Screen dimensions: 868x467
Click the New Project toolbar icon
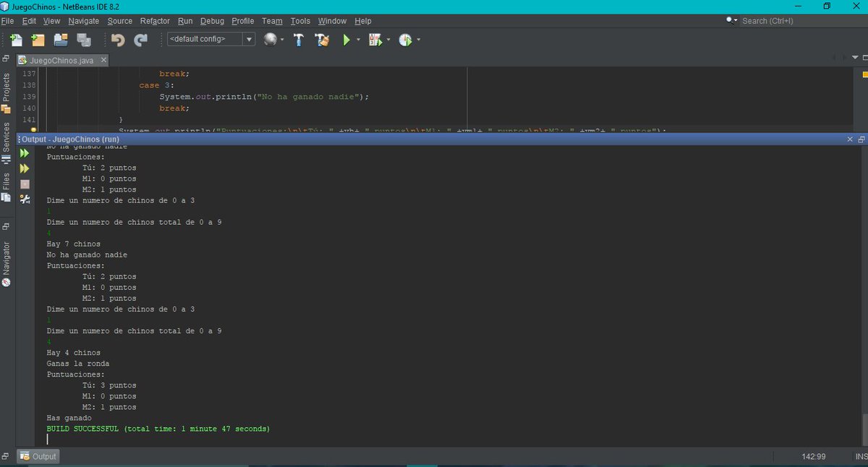[x=38, y=40]
